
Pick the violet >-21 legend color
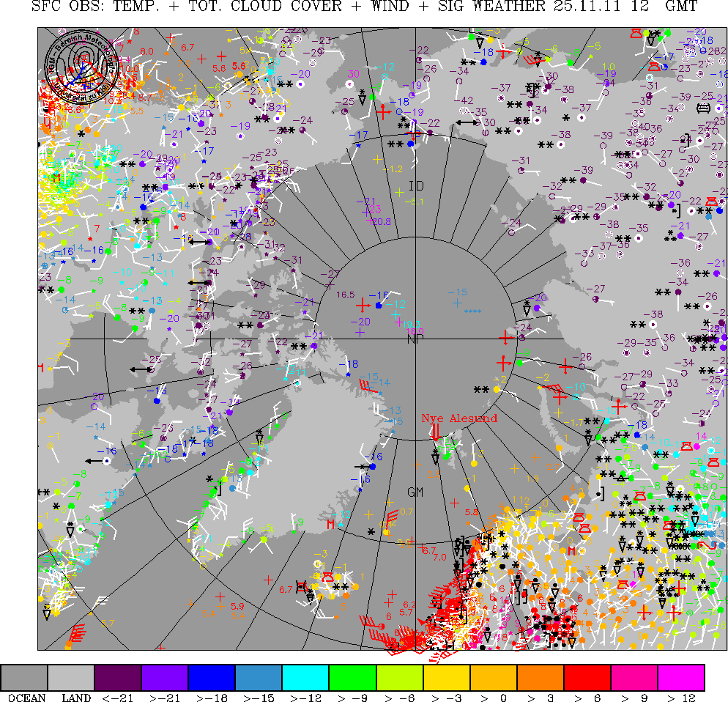click(165, 677)
